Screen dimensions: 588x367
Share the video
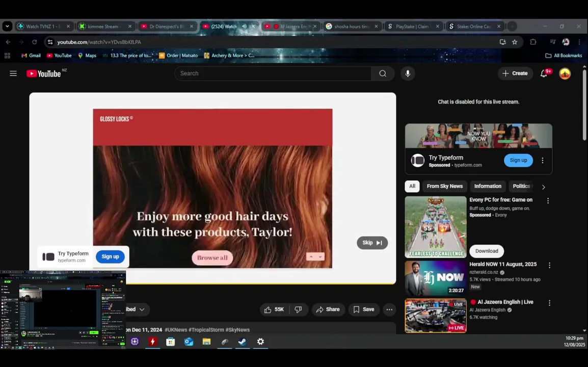[328, 309]
